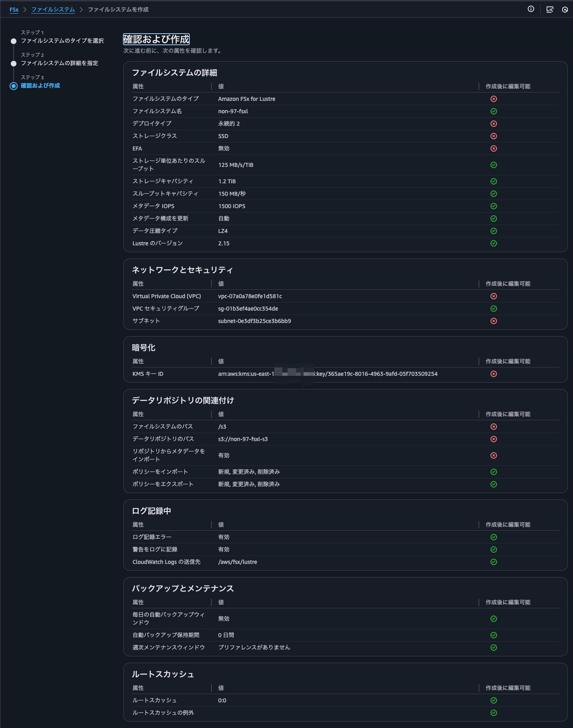
Task: Open the ファイルシステム breadcrumb link
Action: pos(53,10)
